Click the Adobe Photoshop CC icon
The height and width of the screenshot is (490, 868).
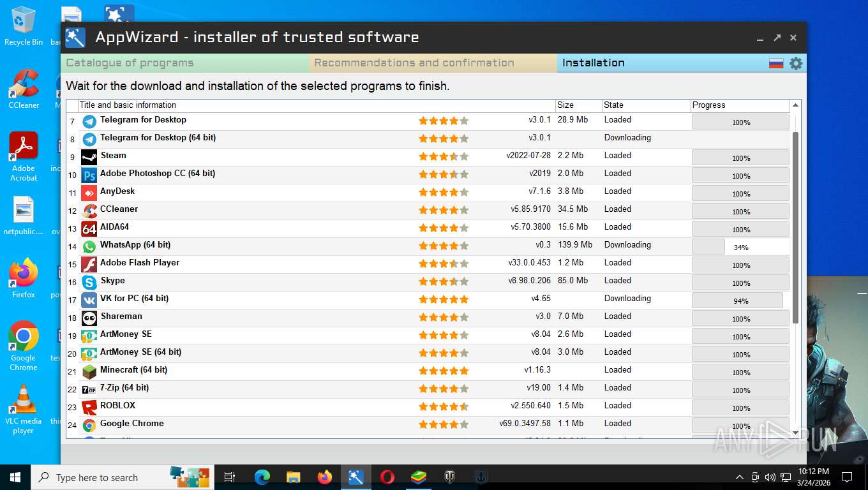(89, 175)
